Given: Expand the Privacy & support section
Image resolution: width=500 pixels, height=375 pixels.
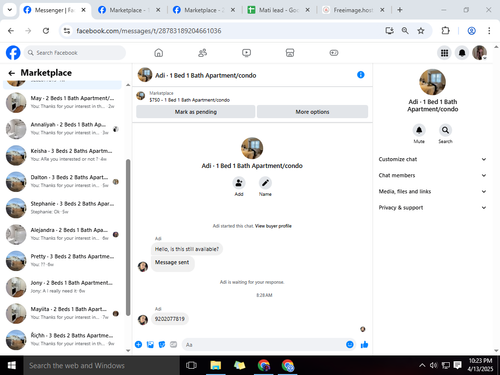Looking at the screenshot, I should (432, 207).
